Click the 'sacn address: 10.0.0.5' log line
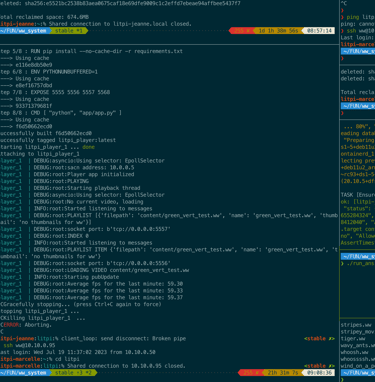Screen dimensions: 375x382 [x=67, y=168]
